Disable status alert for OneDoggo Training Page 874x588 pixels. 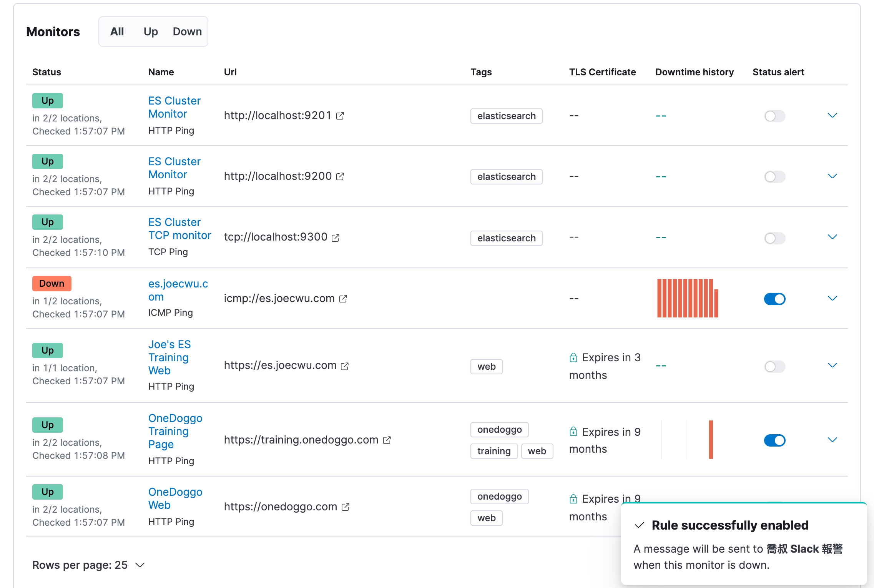point(774,440)
